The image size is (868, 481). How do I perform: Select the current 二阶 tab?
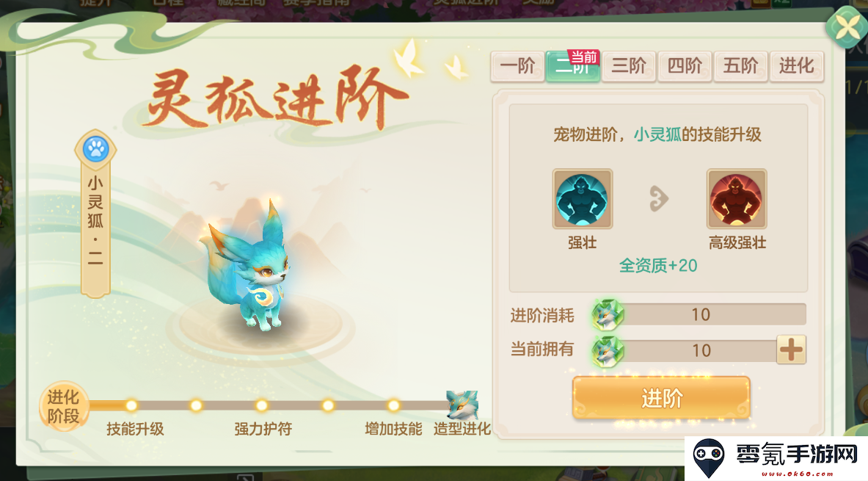click(x=573, y=67)
